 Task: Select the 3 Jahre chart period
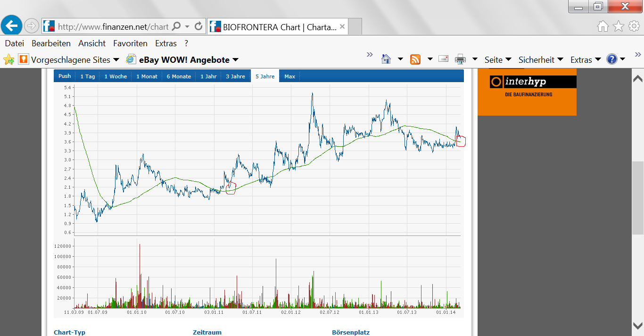point(235,76)
